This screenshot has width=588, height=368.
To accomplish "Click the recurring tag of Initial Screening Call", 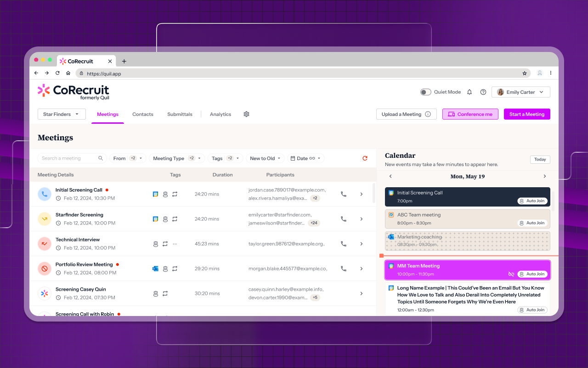I will click(x=175, y=194).
